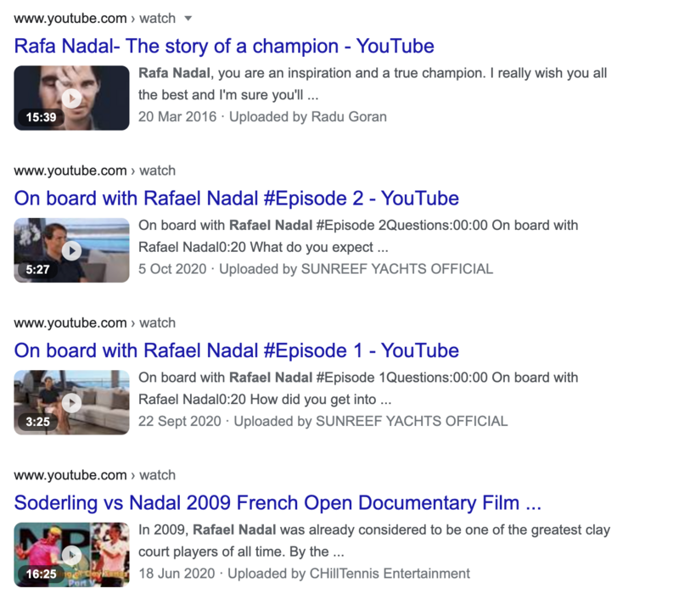The image size is (679, 616).
Task: Click the URL above the Soderling vs Nadal result
Action: 94,476
